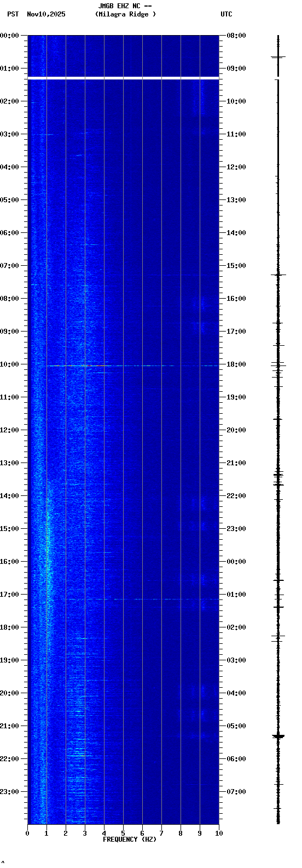
Task: Click the '10:00' UTC time label
Action: click(x=236, y=101)
